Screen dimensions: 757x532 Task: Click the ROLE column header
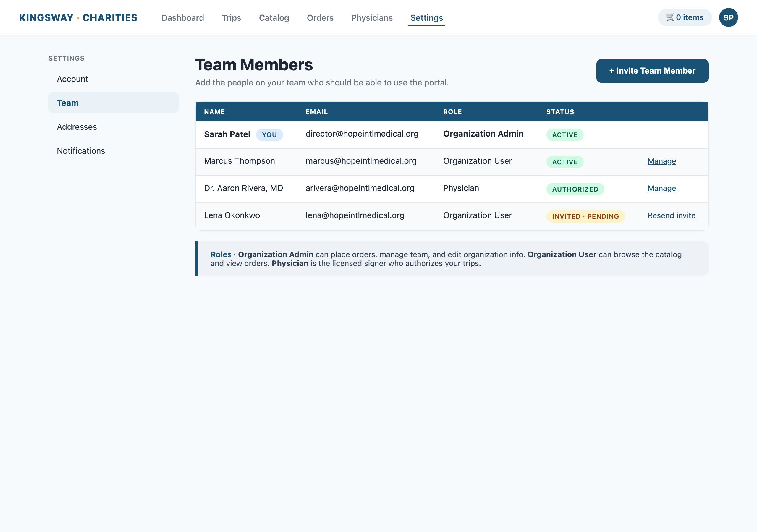tap(452, 112)
